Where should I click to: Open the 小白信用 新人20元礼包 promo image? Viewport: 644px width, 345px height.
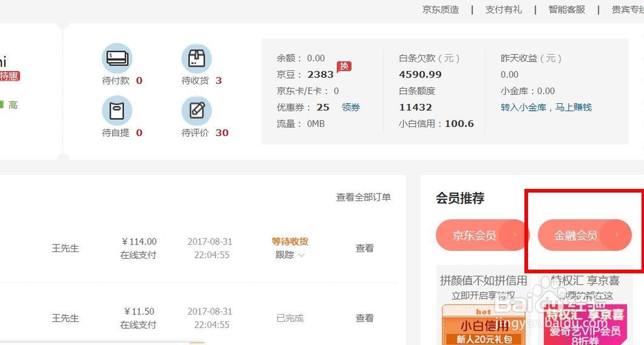(484, 325)
